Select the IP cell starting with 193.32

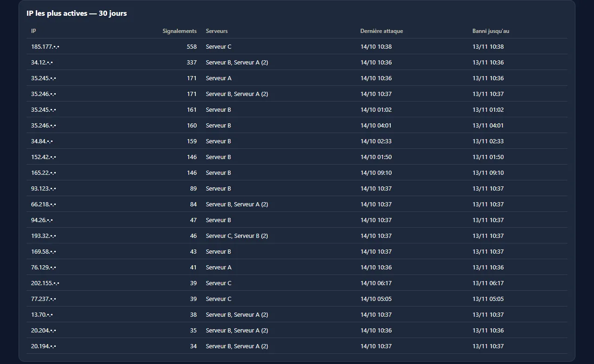coord(44,236)
